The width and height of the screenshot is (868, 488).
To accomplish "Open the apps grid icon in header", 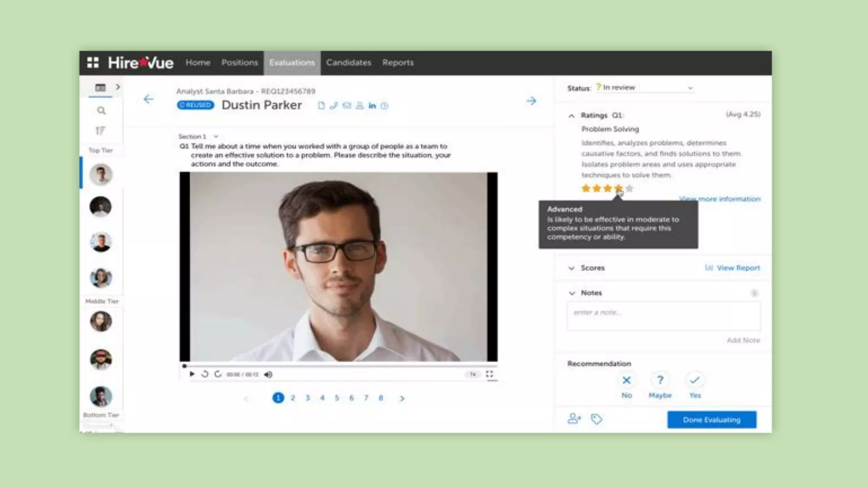I will pos(93,63).
